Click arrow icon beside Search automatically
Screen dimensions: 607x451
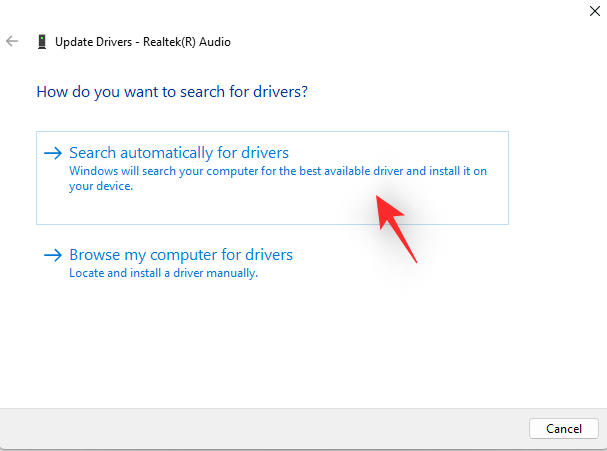pyautogui.click(x=53, y=153)
